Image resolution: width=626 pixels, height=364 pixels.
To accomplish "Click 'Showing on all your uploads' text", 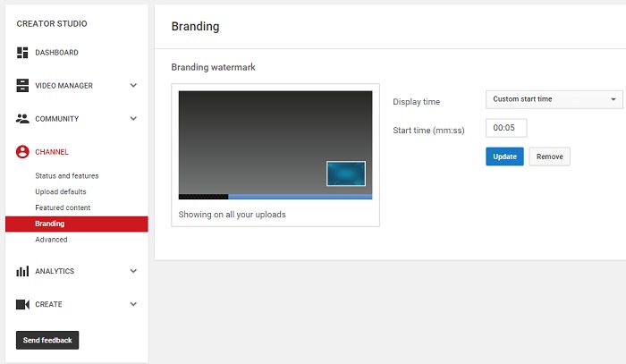I will (232, 215).
